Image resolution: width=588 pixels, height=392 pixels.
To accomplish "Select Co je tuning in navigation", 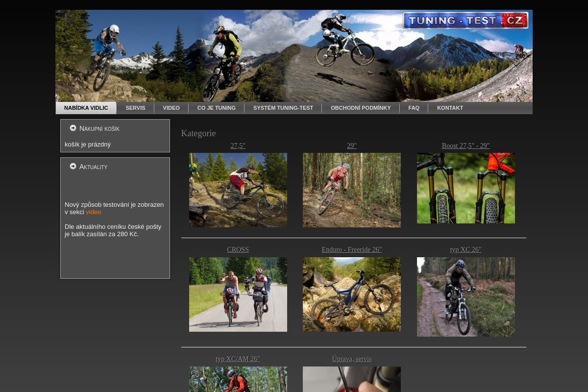I will point(216,108).
